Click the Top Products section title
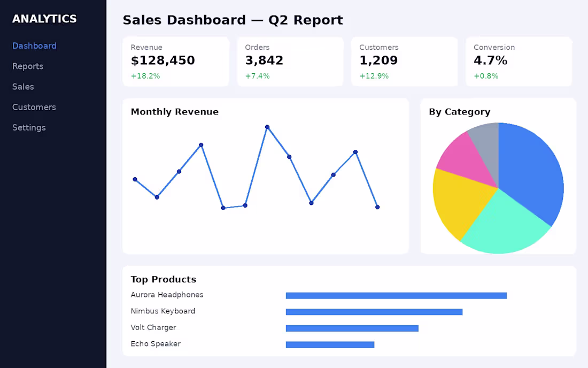 [x=164, y=279]
